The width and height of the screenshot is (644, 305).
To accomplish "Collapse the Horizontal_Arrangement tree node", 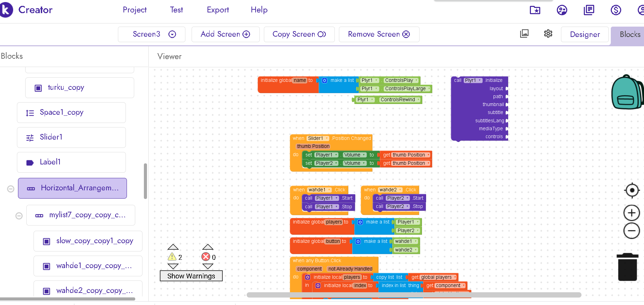I will point(11,189).
